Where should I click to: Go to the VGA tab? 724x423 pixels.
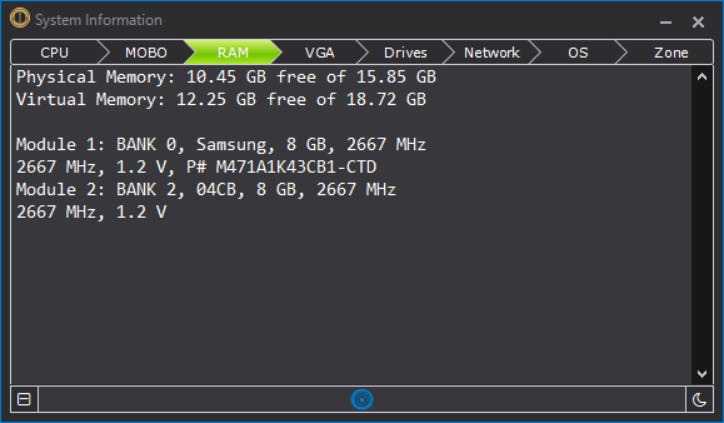click(x=320, y=52)
